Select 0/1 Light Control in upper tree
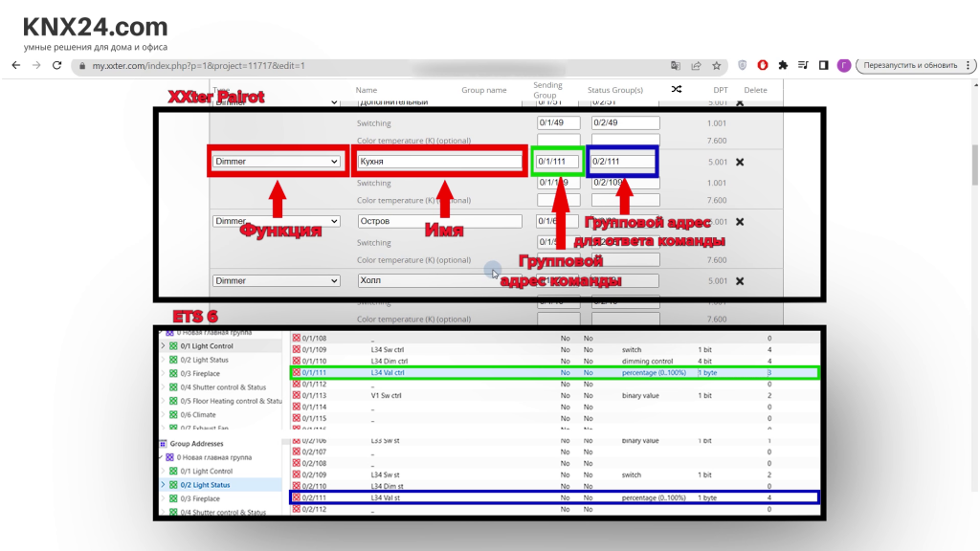Image resolution: width=980 pixels, height=551 pixels. click(207, 345)
